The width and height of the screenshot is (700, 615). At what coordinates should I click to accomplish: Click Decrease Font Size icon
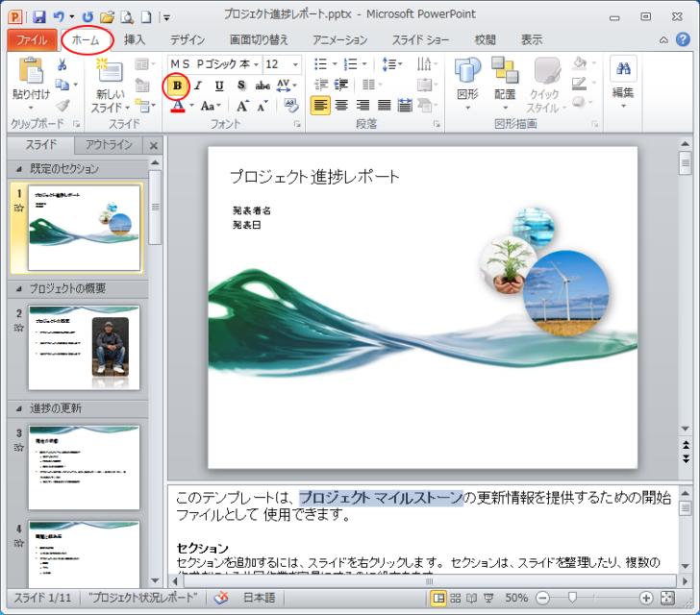click(262, 106)
